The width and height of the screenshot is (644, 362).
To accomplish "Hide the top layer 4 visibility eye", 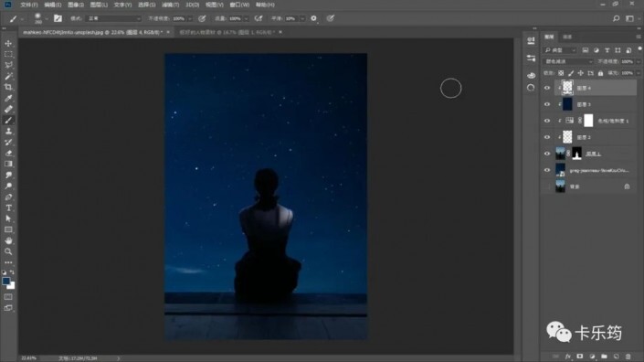I will [547, 88].
